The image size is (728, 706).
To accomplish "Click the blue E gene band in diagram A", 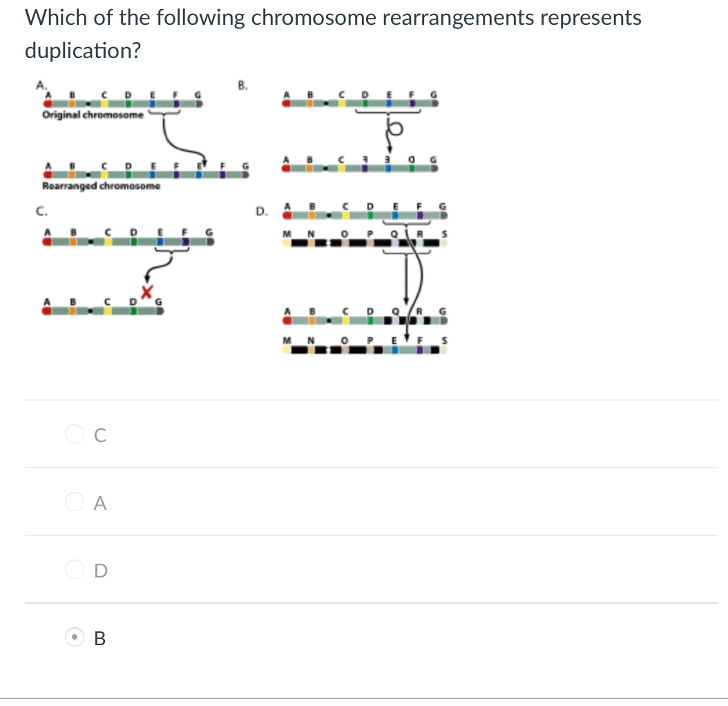I will (x=153, y=102).
